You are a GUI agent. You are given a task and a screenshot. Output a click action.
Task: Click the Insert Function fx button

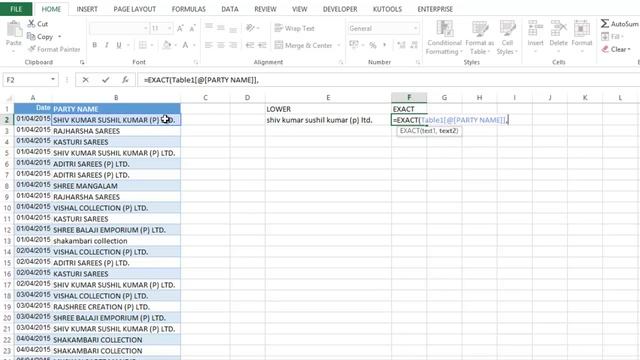(x=125, y=80)
